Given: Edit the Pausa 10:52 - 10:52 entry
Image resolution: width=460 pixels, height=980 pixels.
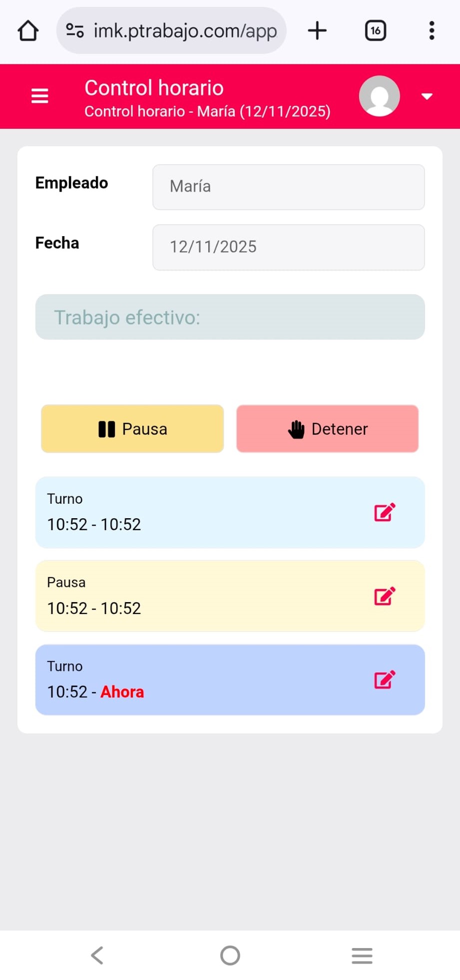Looking at the screenshot, I should point(385,596).
